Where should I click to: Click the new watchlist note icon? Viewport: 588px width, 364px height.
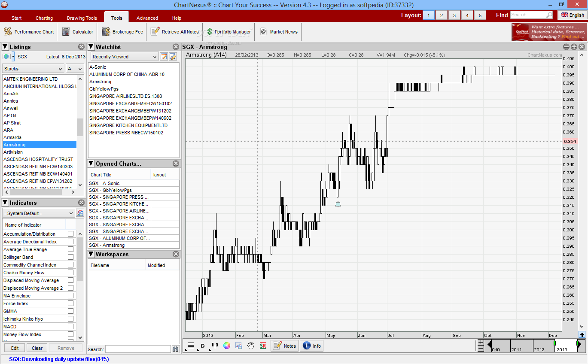tap(164, 56)
